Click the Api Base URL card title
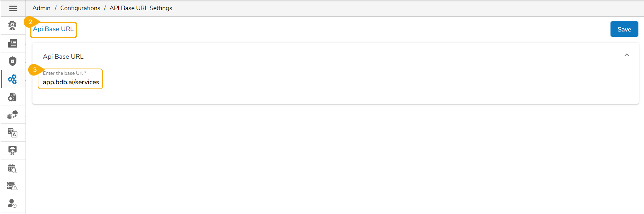Viewport: 644px width, 214px height. [x=63, y=57]
